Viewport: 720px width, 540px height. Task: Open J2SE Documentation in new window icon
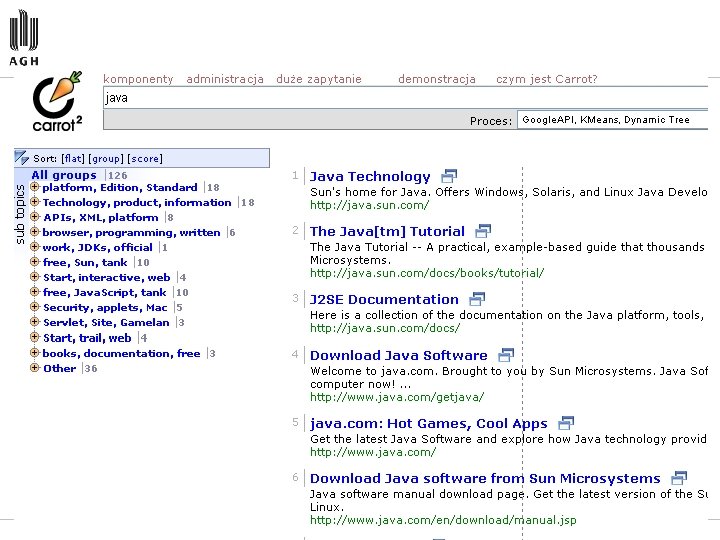(x=477, y=299)
